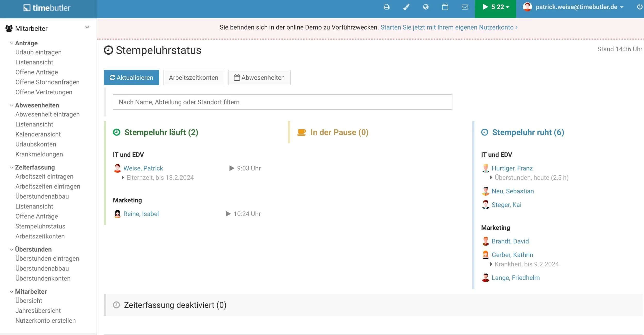Screen dimensions: 644x335
Task: Collapse the Mitarbeiter sidebar chevron
Action: point(87,28)
